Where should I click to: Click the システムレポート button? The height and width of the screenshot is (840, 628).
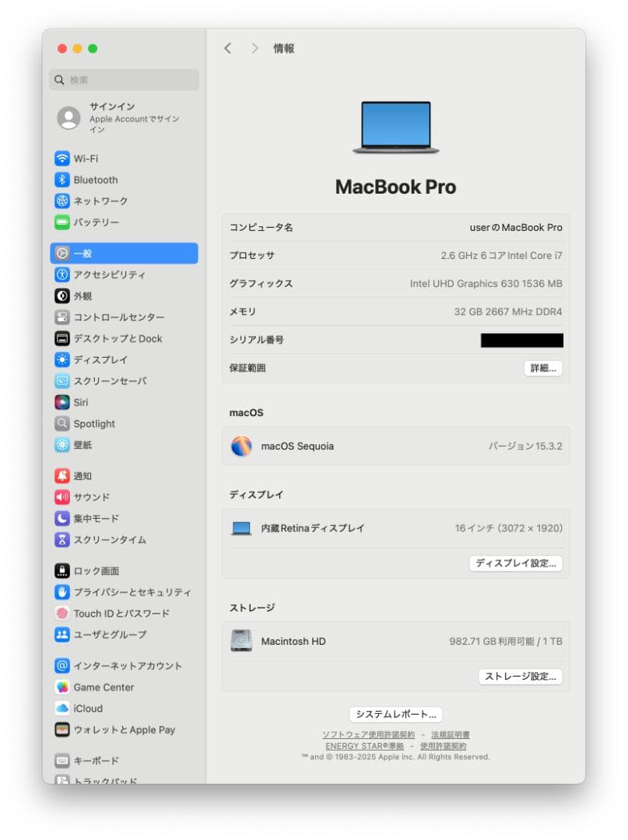coord(394,714)
